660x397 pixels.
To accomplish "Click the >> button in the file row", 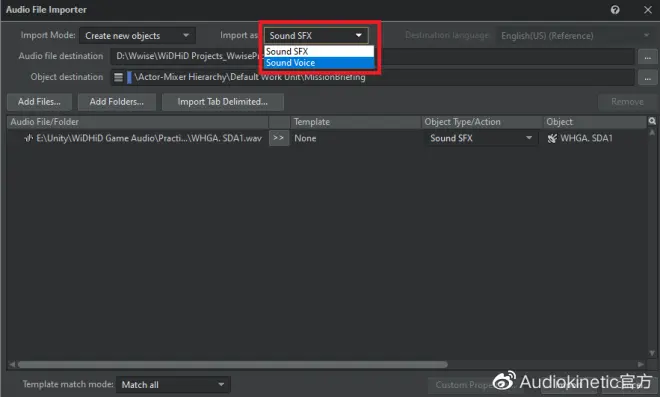I will pyautogui.click(x=279, y=138).
